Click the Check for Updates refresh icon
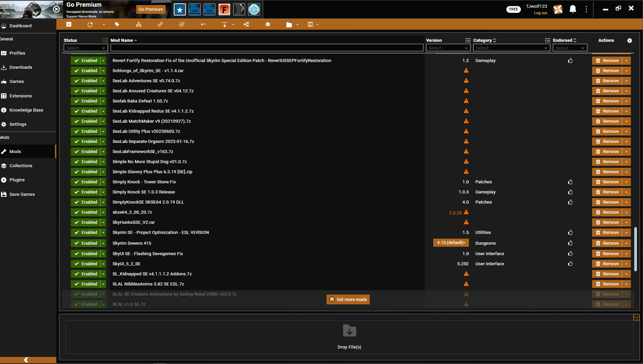The height and width of the screenshot is (364, 643). pyautogui.click(x=90, y=24)
